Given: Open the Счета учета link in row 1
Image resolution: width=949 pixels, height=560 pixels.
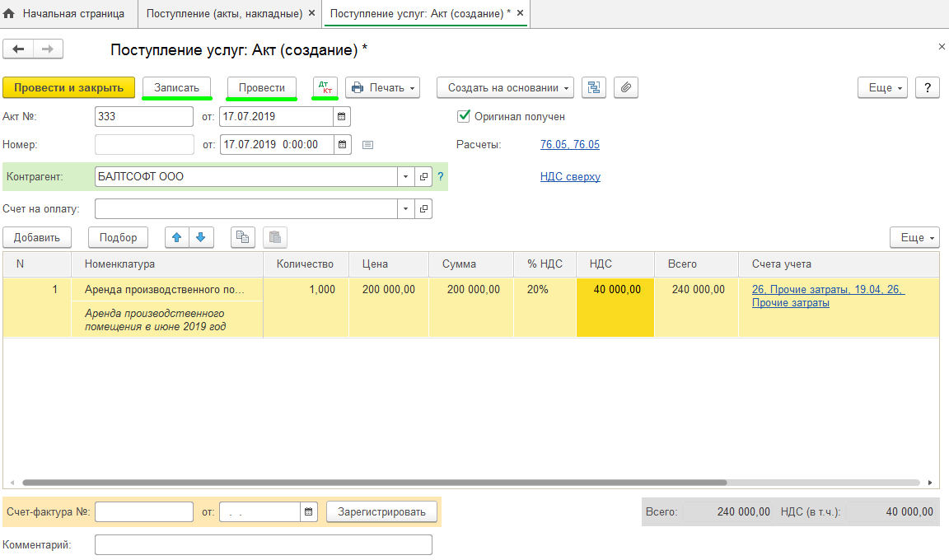Looking at the screenshot, I should pos(828,296).
